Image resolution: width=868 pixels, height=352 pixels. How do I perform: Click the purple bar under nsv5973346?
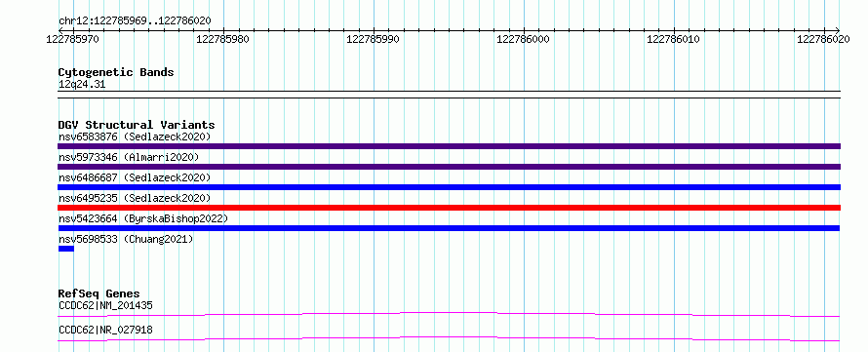449,167
